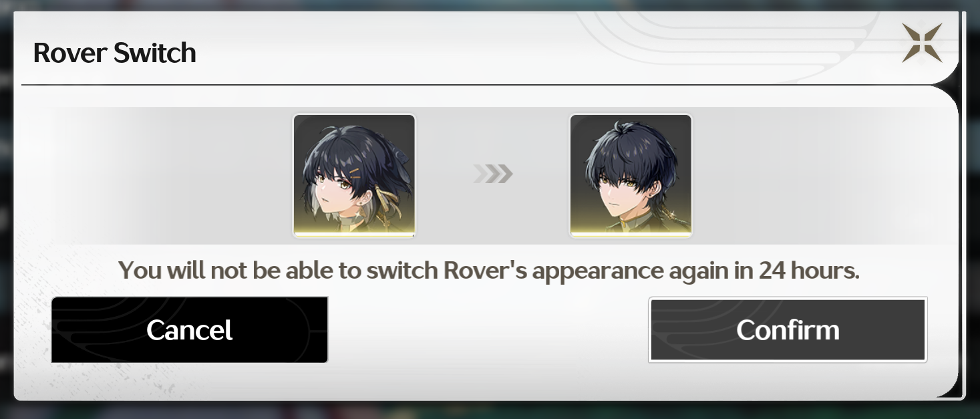Click the triple-chevron arrow between the portraits
The height and width of the screenshot is (419, 980).
493,174
